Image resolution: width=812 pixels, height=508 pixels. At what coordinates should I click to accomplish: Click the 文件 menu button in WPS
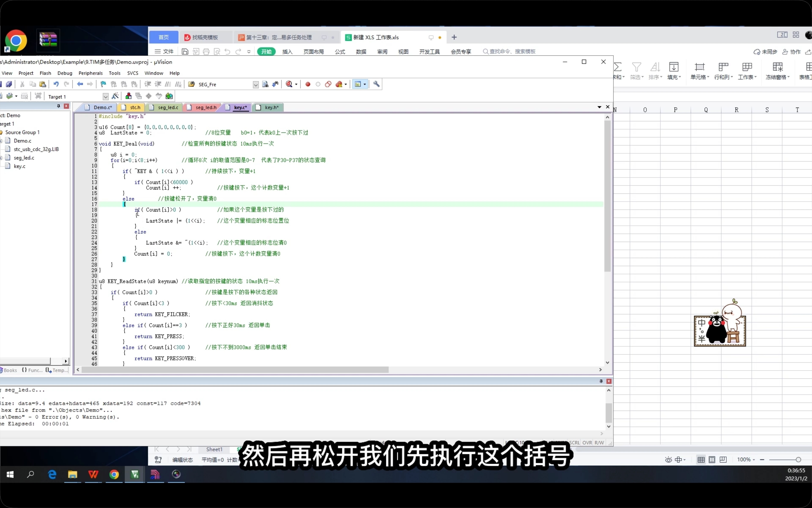[x=164, y=51]
